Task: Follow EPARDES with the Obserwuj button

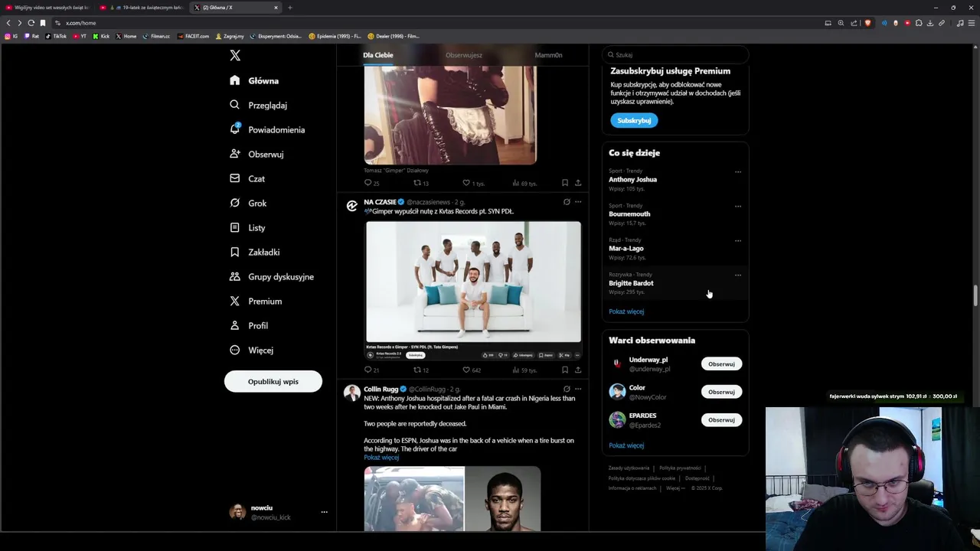Action: click(x=721, y=420)
